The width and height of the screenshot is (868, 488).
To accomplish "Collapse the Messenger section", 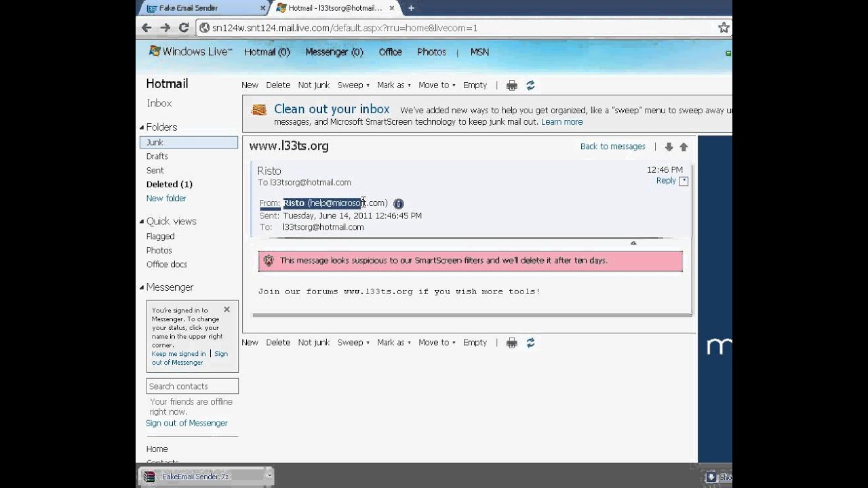I will point(142,287).
